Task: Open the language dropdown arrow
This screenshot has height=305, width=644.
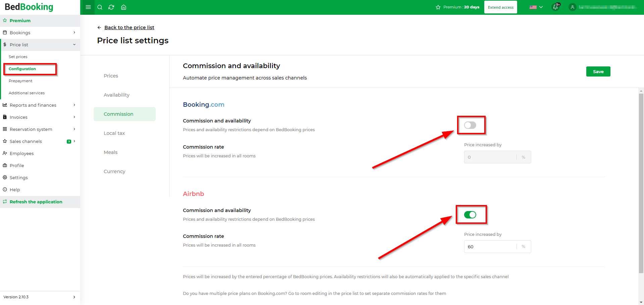Action: [x=541, y=7]
